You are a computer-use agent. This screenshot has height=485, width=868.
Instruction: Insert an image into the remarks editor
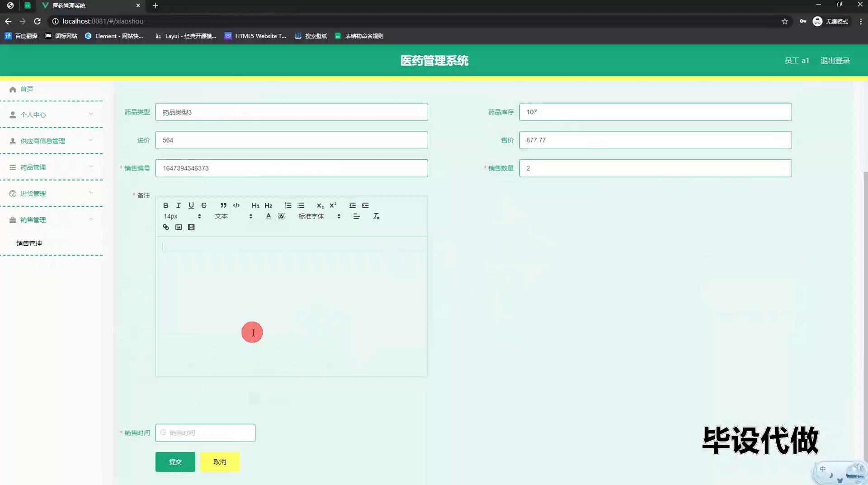tap(179, 227)
